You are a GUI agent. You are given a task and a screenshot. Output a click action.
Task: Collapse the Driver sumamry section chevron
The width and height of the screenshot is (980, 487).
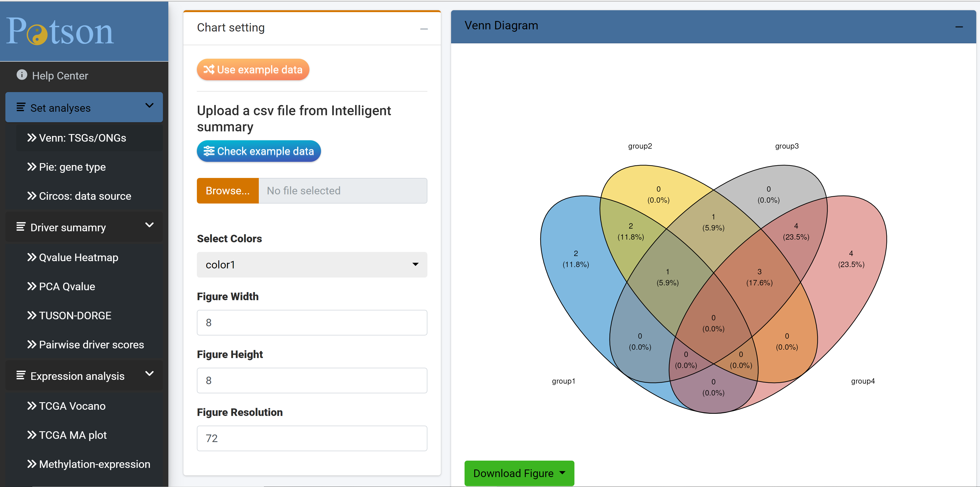click(149, 225)
